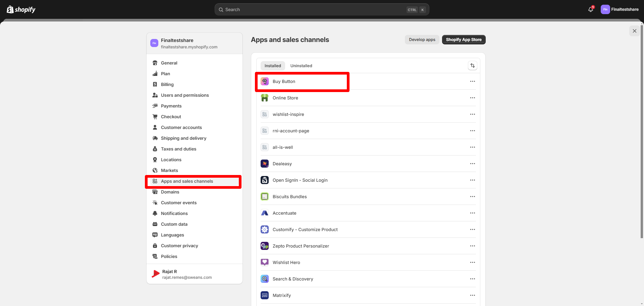Click the Accentuate app icon
This screenshot has height=306, width=644.
point(265,213)
